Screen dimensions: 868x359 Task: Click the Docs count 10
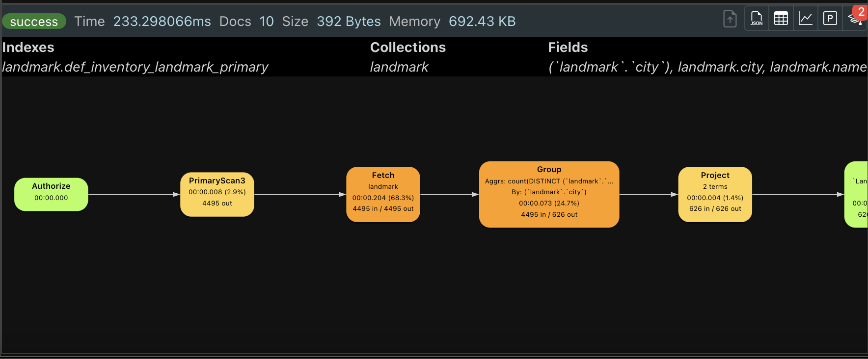pos(267,22)
